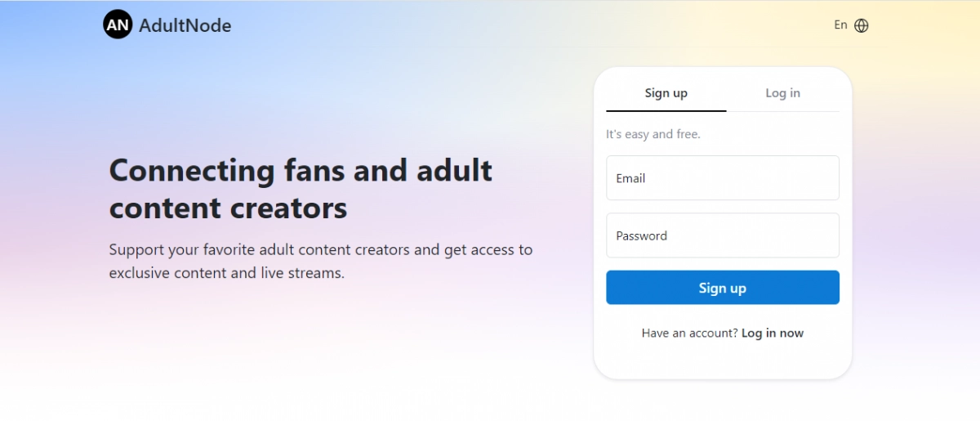Focus the Email input field
This screenshot has width=980, height=421.
(722, 178)
